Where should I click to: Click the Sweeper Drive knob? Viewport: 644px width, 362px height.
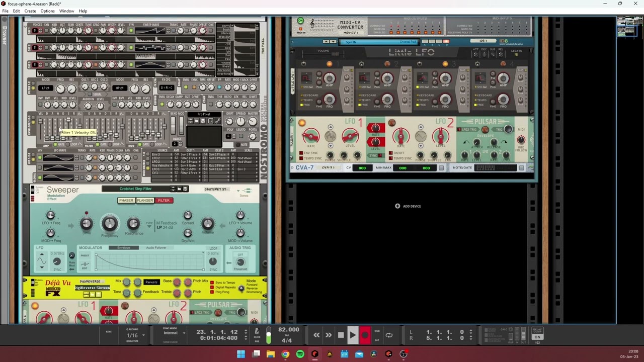[x=87, y=224]
